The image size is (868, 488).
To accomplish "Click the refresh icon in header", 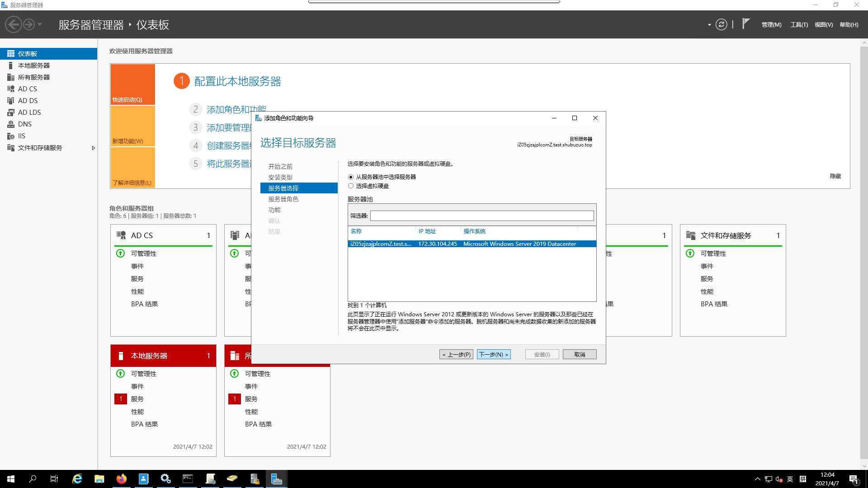I will pos(722,24).
